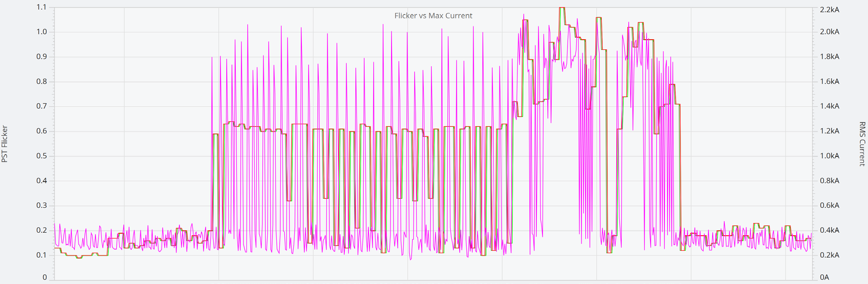Click the 'RMS Current' right axis label
The width and height of the screenshot is (868, 284).
pos(862,144)
